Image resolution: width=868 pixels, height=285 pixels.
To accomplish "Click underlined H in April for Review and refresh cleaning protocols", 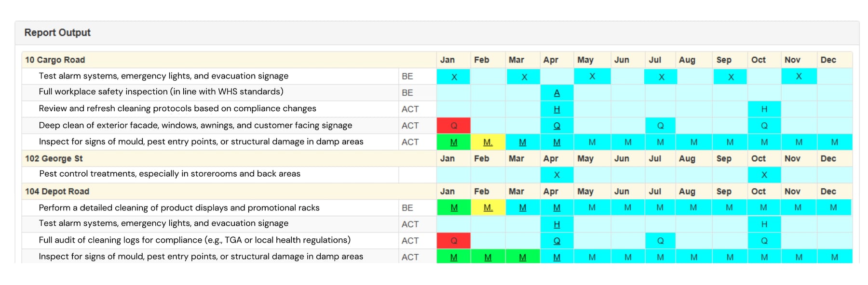I will [x=556, y=109].
